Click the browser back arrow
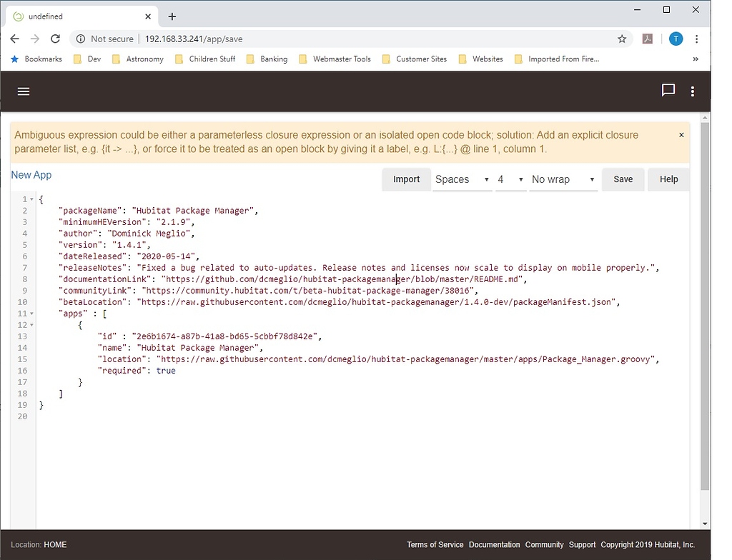This screenshot has height=560, width=732. click(x=14, y=39)
